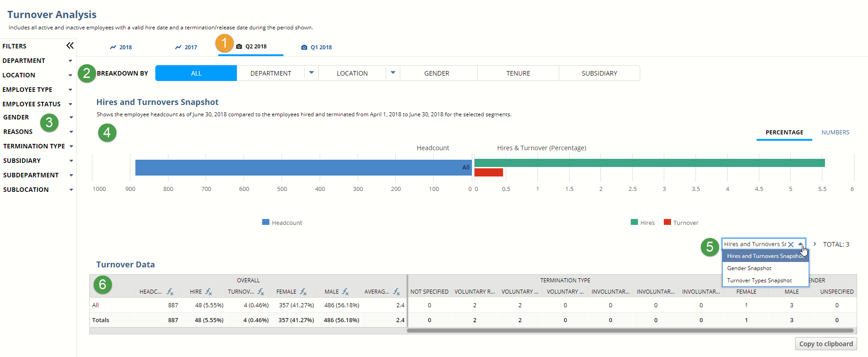Click the 'TOTAL: 3' snapshot count
868x357 pixels.
pyautogui.click(x=836, y=244)
